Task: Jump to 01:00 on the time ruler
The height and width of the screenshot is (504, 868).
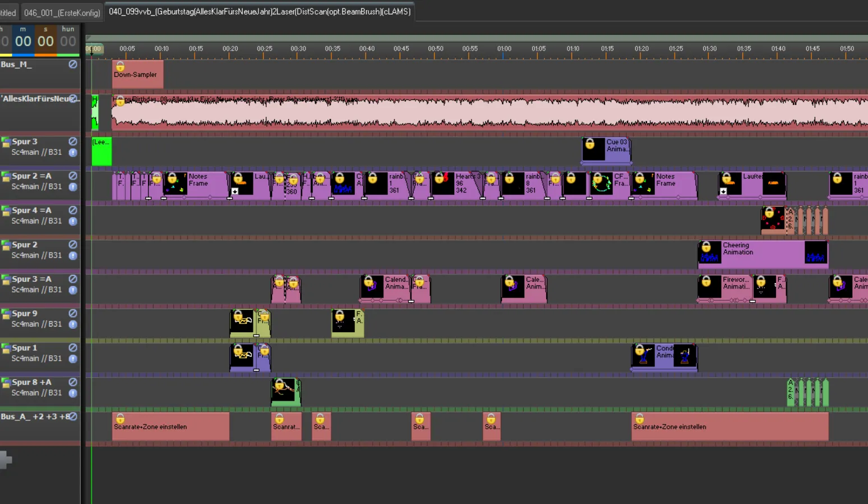Action: [504, 49]
